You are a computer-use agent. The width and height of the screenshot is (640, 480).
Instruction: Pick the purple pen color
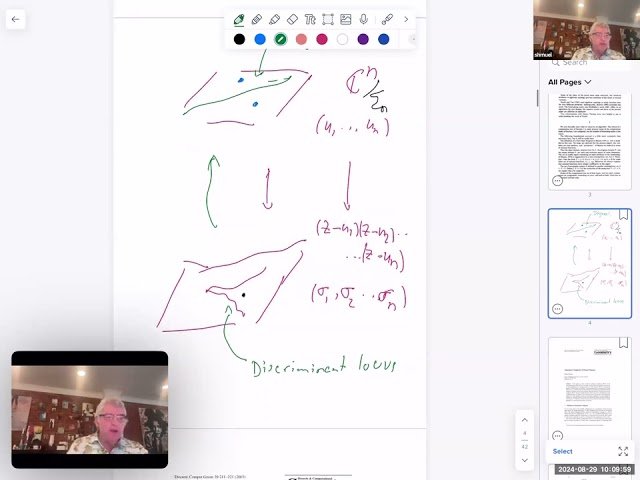363,39
